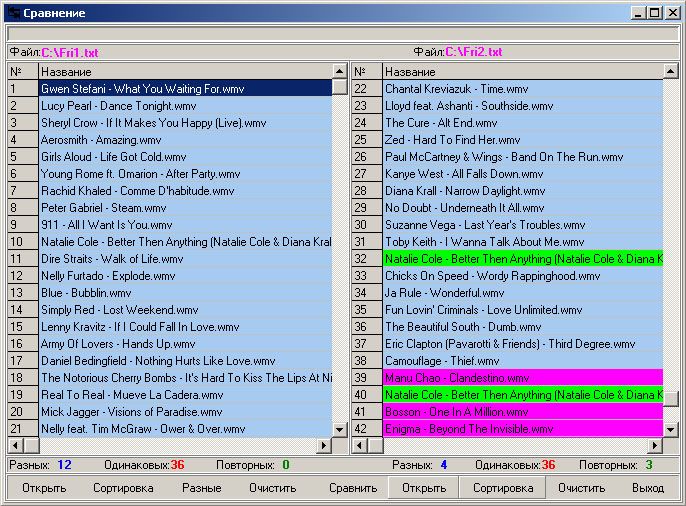Select row Kanye West - All Falls Down.wmv
The height and width of the screenshot is (506, 686).
pos(523,174)
